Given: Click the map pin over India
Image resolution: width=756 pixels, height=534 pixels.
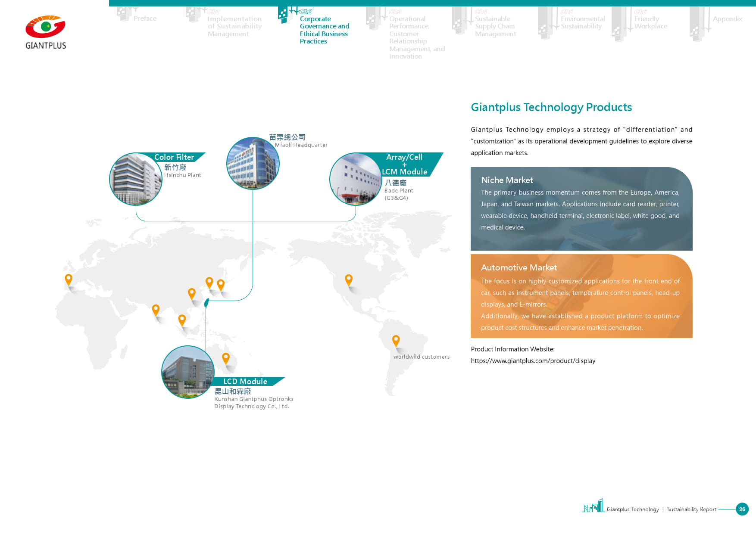Looking at the screenshot, I should pyautogui.click(x=156, y=310).
